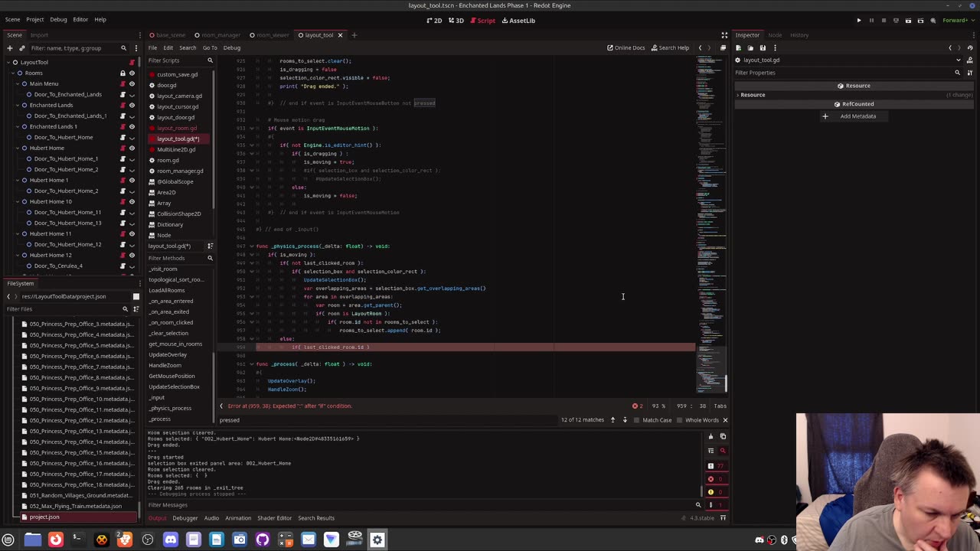The height and width of the screenshot is (551, 980).
Task: Open Discord from system tray
Action: pyautogui.click(x=759, y=540)
